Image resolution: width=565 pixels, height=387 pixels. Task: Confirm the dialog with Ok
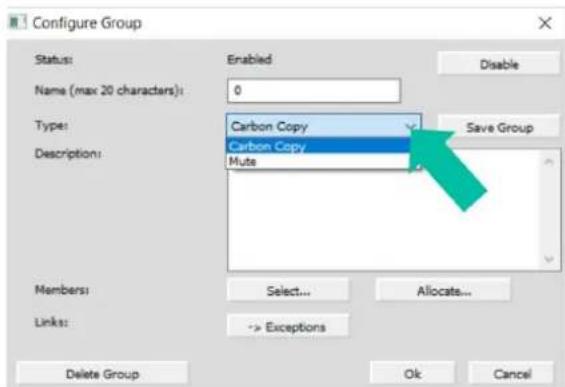[x=413, y=374]
